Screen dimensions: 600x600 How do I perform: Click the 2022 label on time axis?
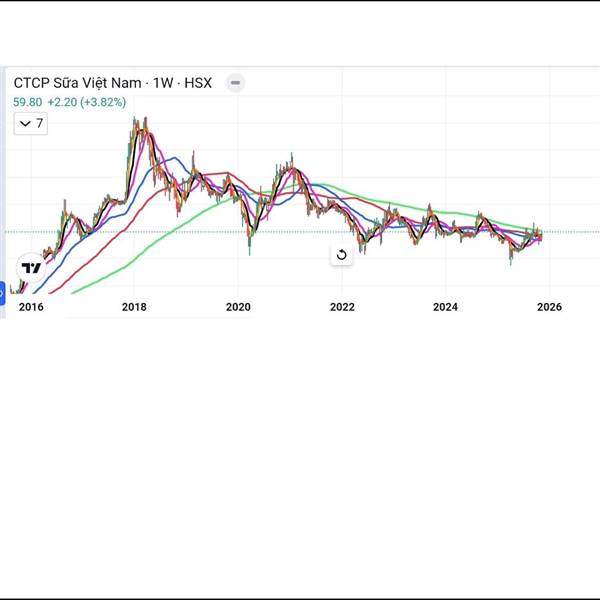[342, 307]
